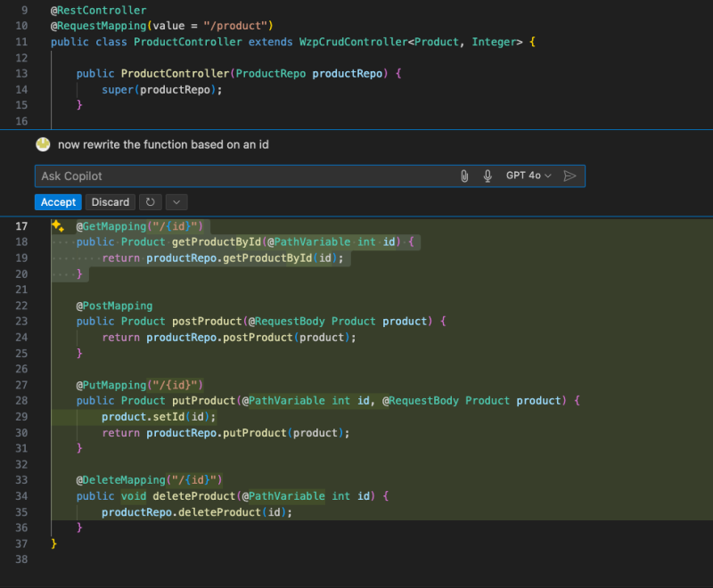
Task: Rerun the Copilot request with refresh icon
Action: 151,202
